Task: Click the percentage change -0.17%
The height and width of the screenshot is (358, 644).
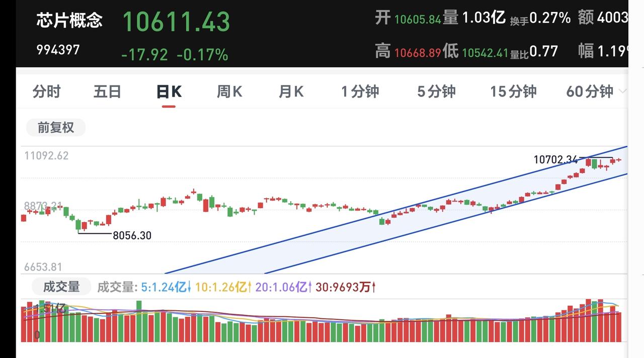Action: pos(202,54)
